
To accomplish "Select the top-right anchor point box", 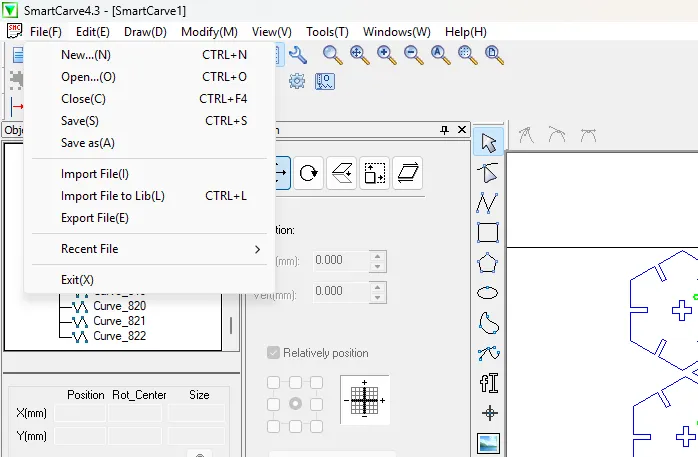I will click(x=317, y=382).
